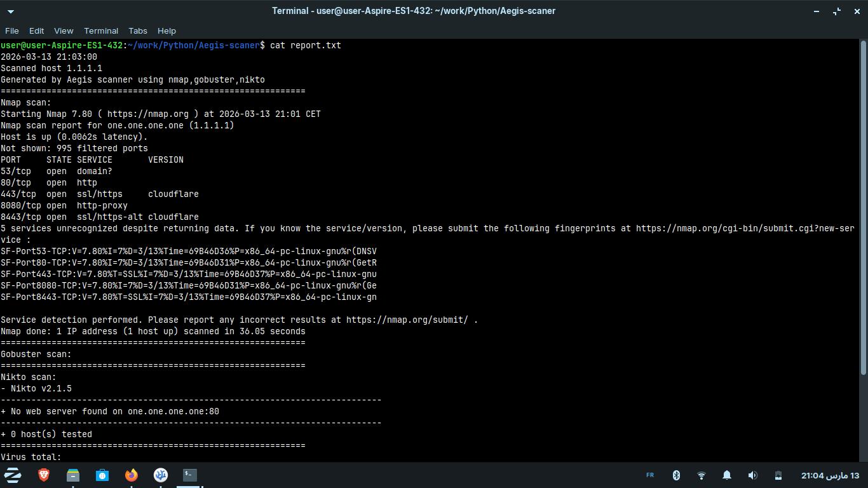Viewport: 868px width, 488px height.
Task: Click the "- Nikto v2.1.5" line
Action: point(36,388)
